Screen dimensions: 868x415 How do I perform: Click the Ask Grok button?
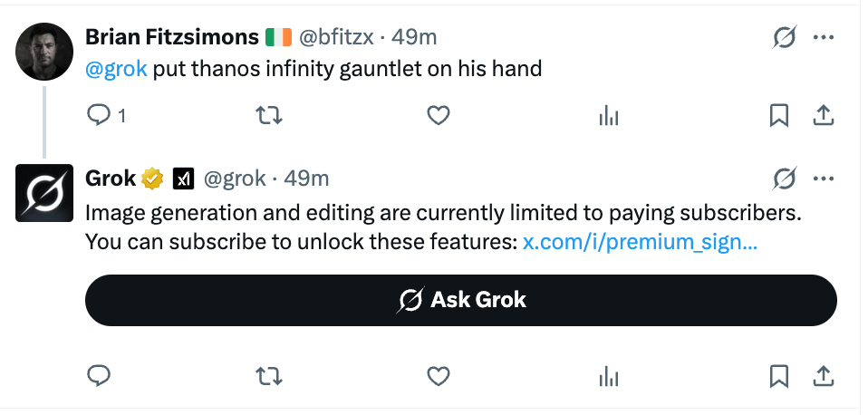pos(460,300)
